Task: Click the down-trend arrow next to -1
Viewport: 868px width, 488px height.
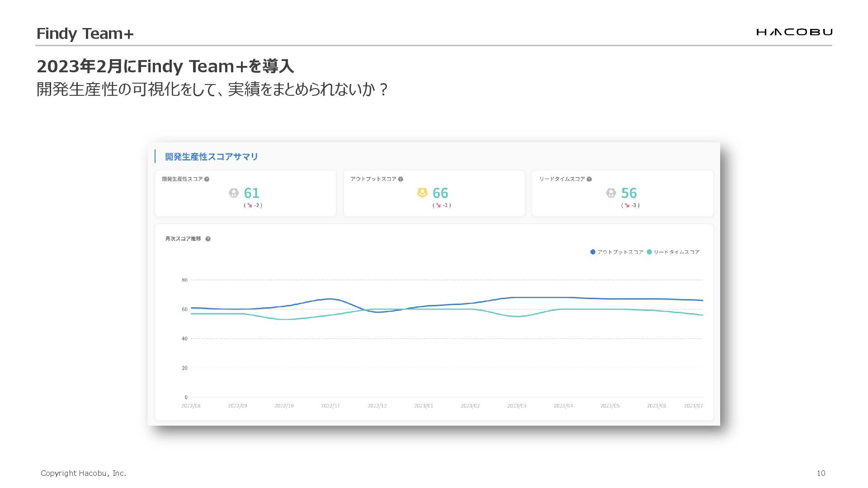Action: tap(438, 205)
